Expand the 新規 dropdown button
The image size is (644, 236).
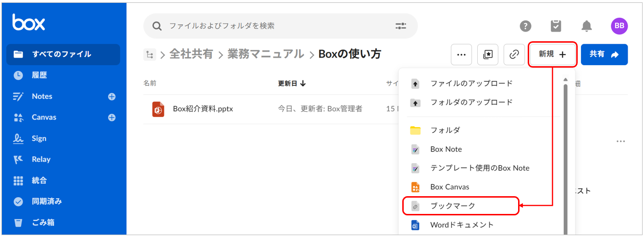point(552,55)
